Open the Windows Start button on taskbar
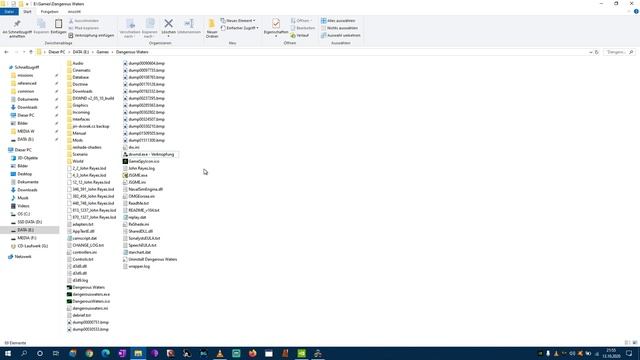640x360 pixels. pyautogui.click(x=8, y=353)
